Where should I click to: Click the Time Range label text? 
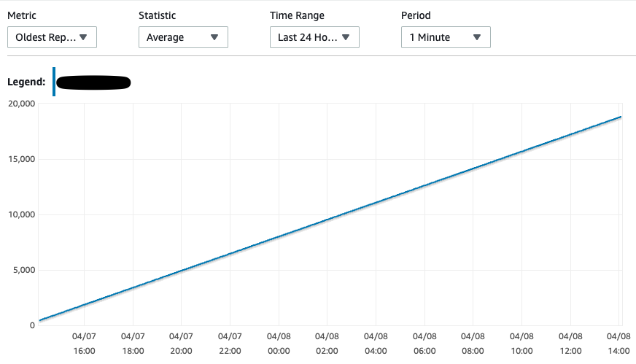[x=297, y=15]
